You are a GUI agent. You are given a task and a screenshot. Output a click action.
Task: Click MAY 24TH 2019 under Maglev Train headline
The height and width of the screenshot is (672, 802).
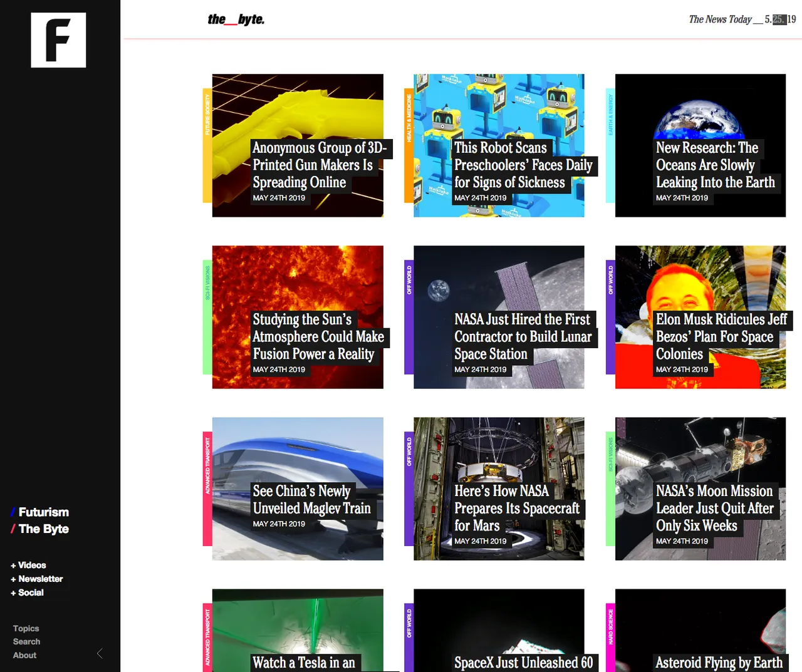(x=279, y=524)
